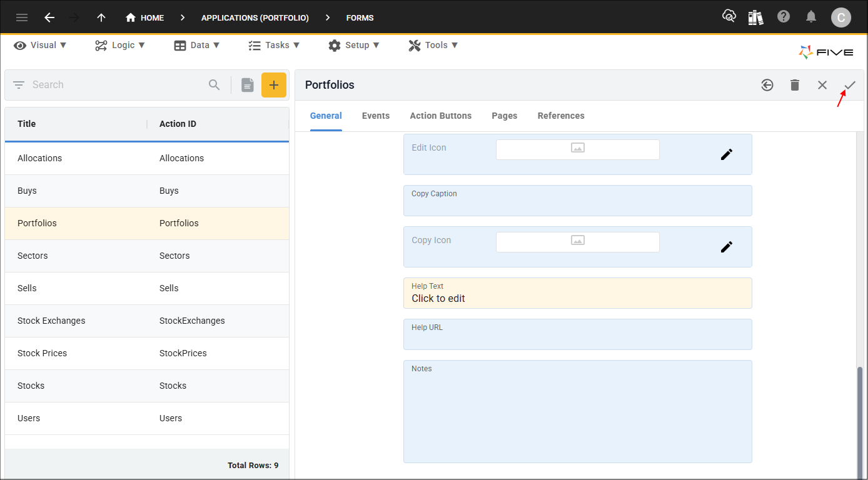Screen dimensions: 868x480
Task: Edit the Edit Icon with pencil
Action: (x=726, y=154)
